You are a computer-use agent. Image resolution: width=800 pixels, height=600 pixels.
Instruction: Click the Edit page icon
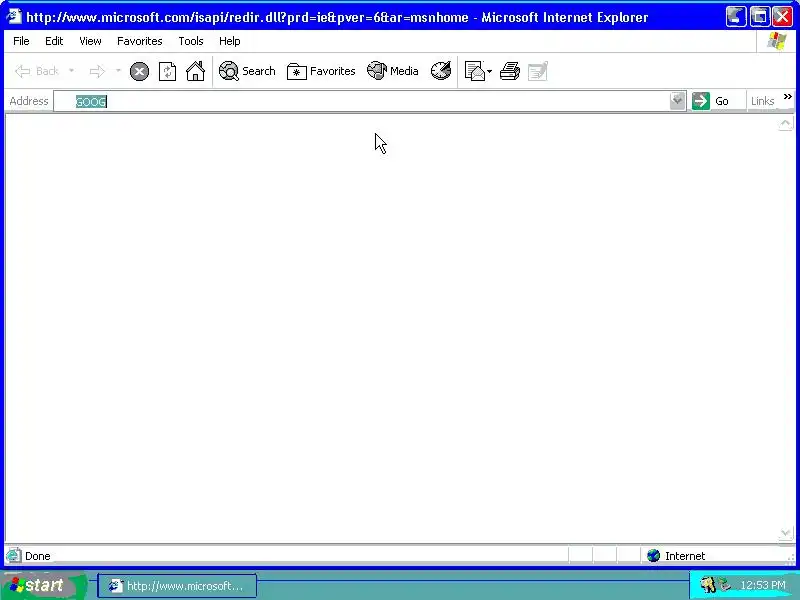pyautogui.click(x=538, y=71)
